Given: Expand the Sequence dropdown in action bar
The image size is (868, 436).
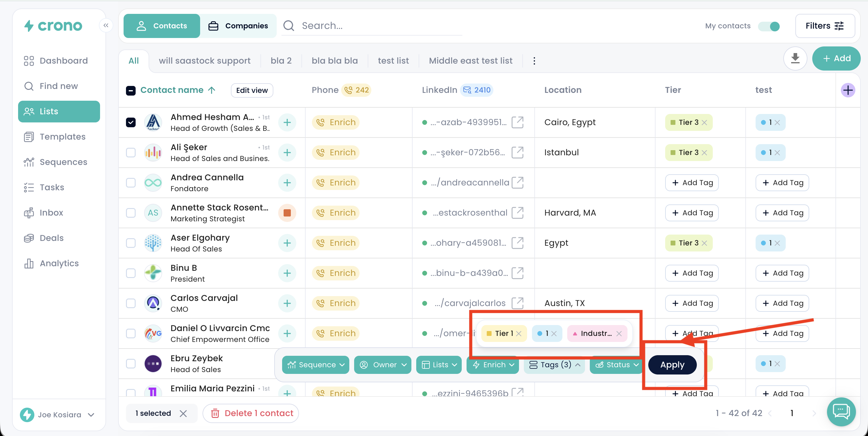Looking at the screenshot, I should click(x=315, y=365).
